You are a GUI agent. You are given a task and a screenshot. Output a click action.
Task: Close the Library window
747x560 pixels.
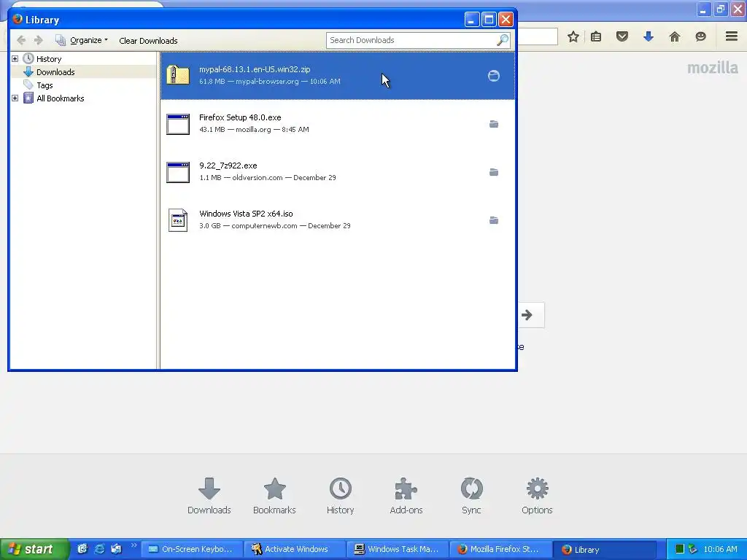[x=506, y=20]
